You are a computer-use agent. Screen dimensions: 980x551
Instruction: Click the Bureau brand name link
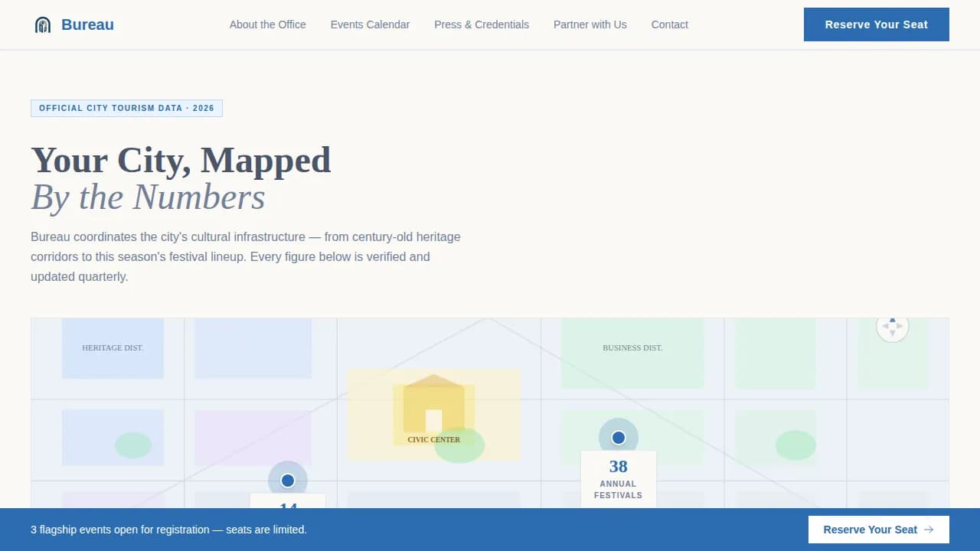87,24
